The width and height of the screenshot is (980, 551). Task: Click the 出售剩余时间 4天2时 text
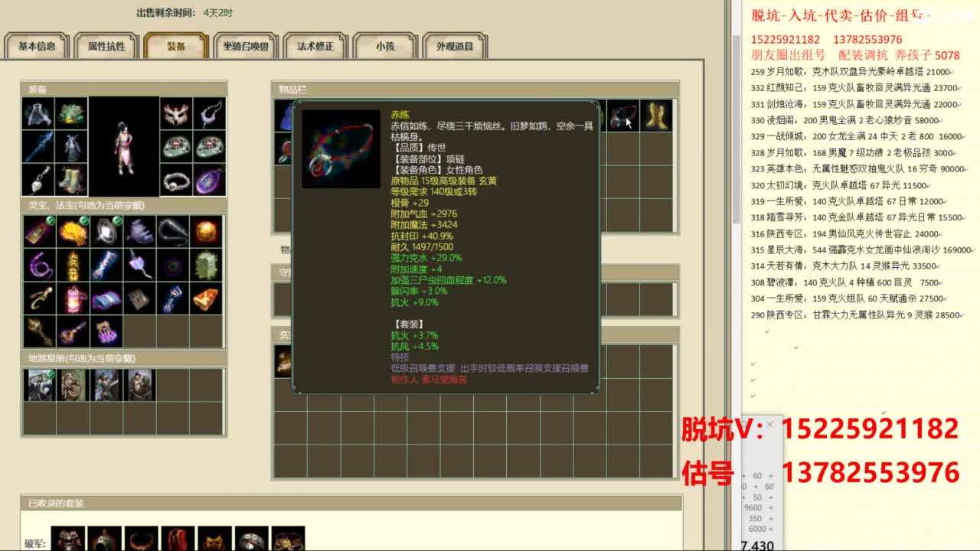point(185,13)
